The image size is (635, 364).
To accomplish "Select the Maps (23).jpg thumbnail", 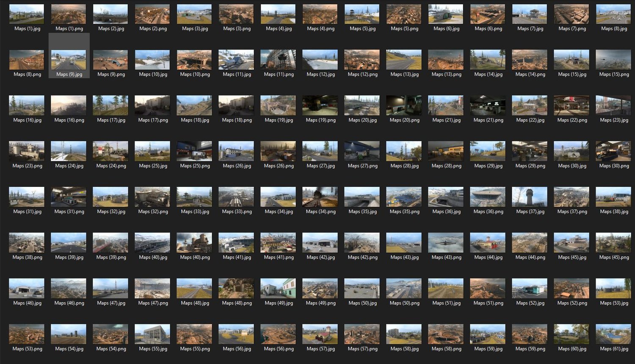I will point(613,105).
